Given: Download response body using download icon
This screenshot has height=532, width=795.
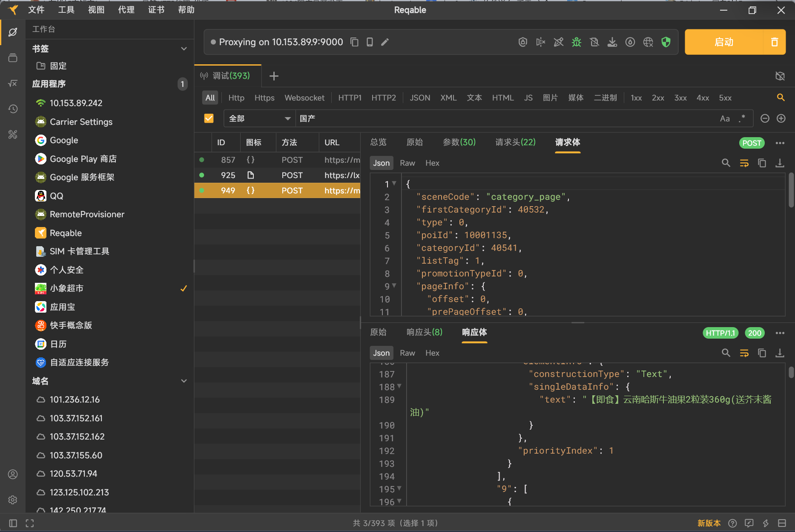Looking at the screenshot, I should tap(779, 353).
